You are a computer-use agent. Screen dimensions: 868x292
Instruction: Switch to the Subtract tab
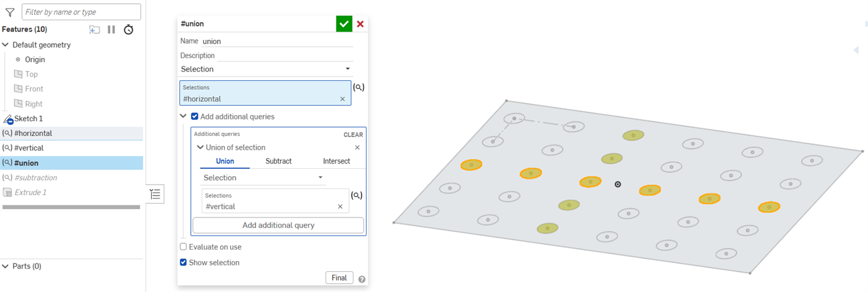(x=278, y=161)
